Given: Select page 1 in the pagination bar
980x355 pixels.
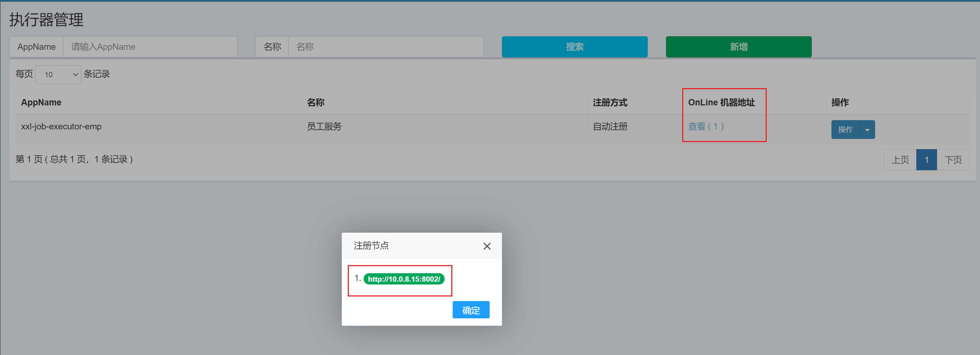Looking at the screenshot, I should pos(927,159).
